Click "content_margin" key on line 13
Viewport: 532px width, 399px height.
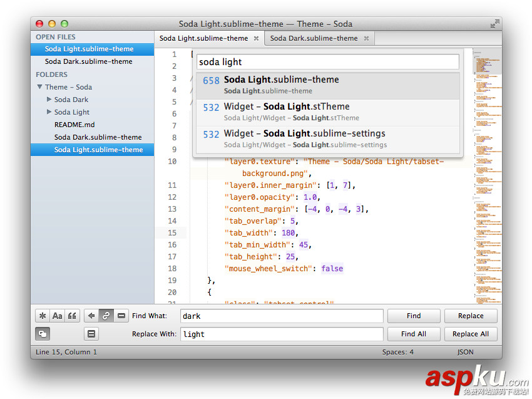pos(260,209)
